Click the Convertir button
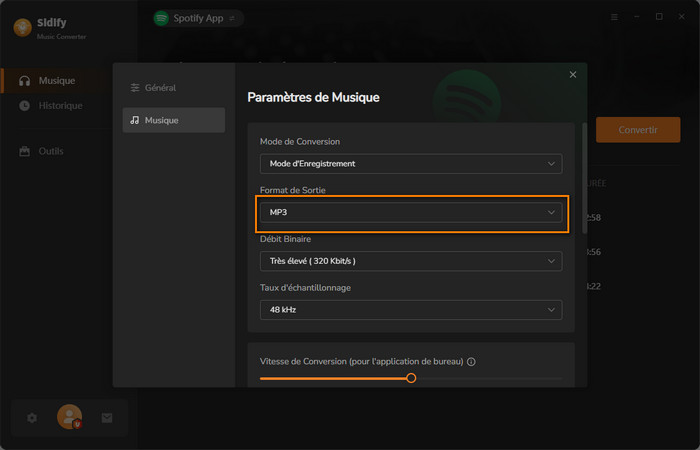700x450 pixels. coord(637,130)
